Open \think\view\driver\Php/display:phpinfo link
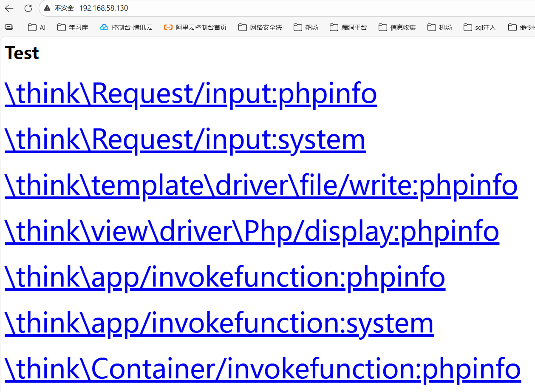Screen dimensions: 535x392 252,231
